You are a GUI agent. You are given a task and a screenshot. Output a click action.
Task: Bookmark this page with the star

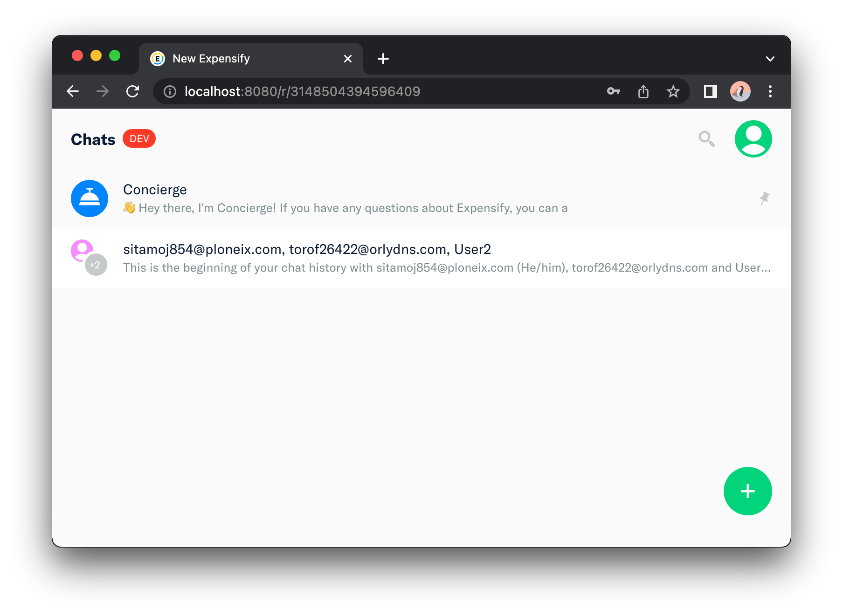pos(673,91)
